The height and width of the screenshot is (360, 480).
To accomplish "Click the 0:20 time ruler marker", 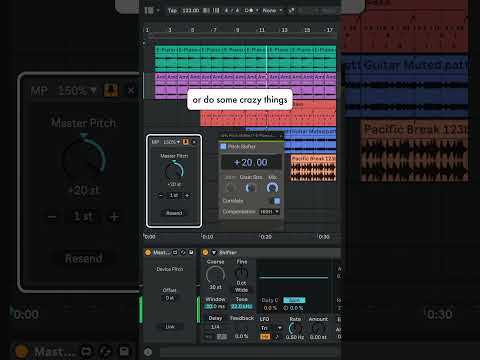I will tap(266, 237).
